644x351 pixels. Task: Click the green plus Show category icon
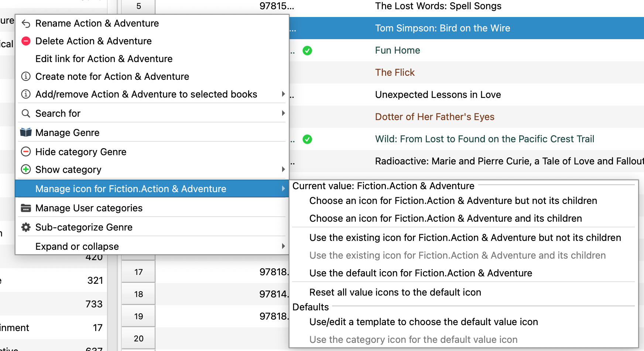26,170
